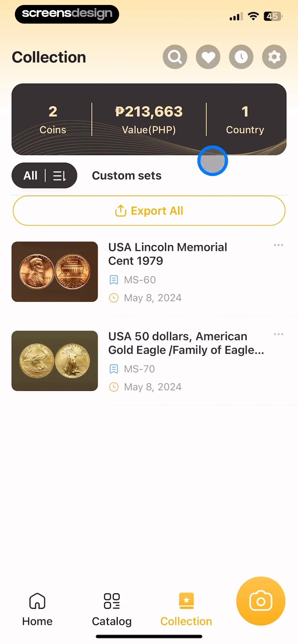Open the clock history icon
Viewport: 298px width, 644px height.
click(x=241, y=57)
